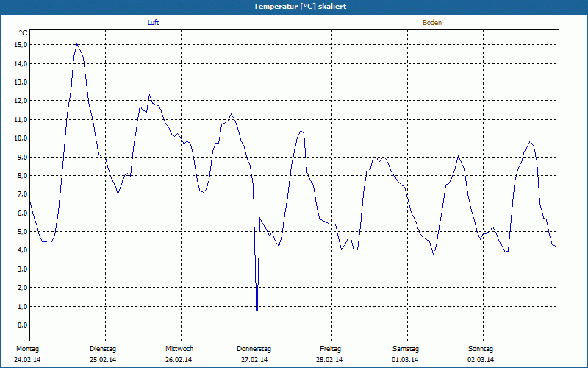Click the Luft legend label
The width and height of the screenshot is (588, 368).
(153, 23)
